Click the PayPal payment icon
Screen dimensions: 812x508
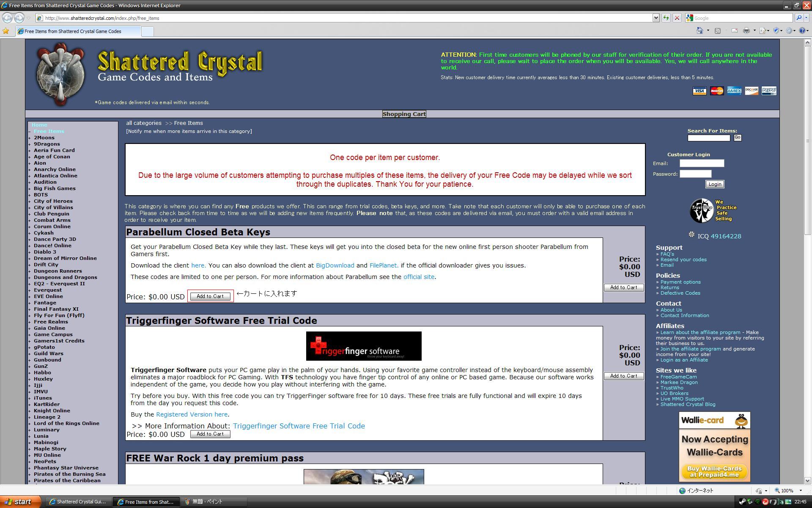(769, 91)
